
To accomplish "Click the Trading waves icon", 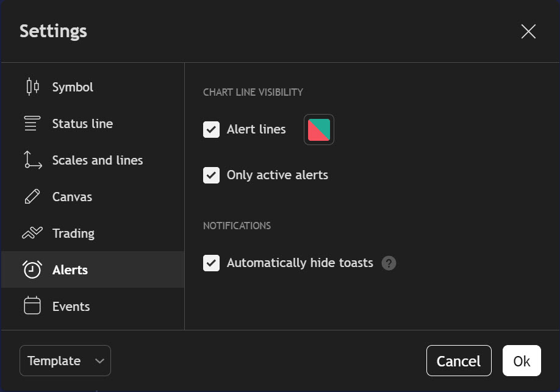I will pos(32,233).
